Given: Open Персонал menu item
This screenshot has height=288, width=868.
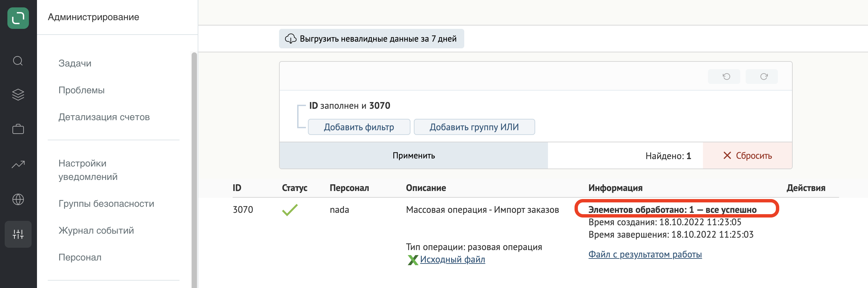Looking at the screenshot, I should point(80,257).
